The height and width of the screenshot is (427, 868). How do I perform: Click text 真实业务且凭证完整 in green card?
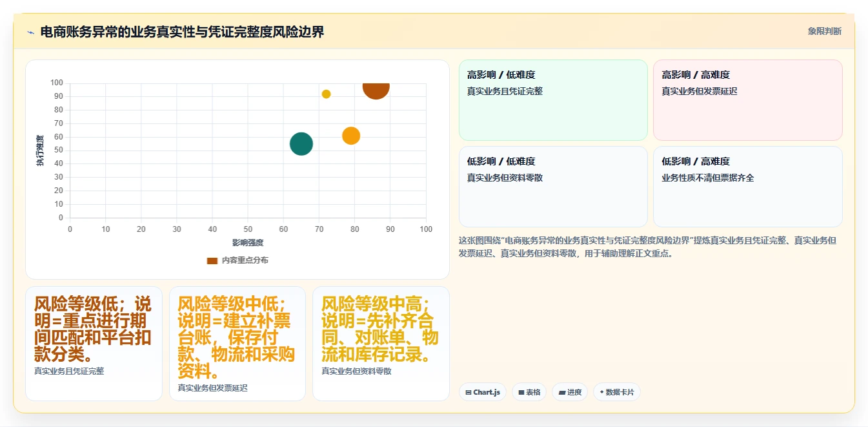[505, 91]
